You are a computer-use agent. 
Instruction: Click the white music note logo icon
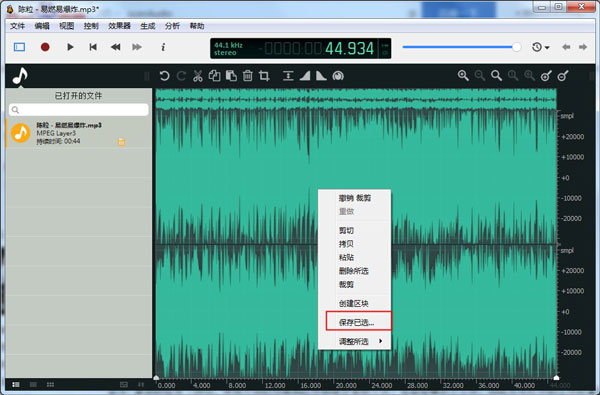(x=20, y=75)
